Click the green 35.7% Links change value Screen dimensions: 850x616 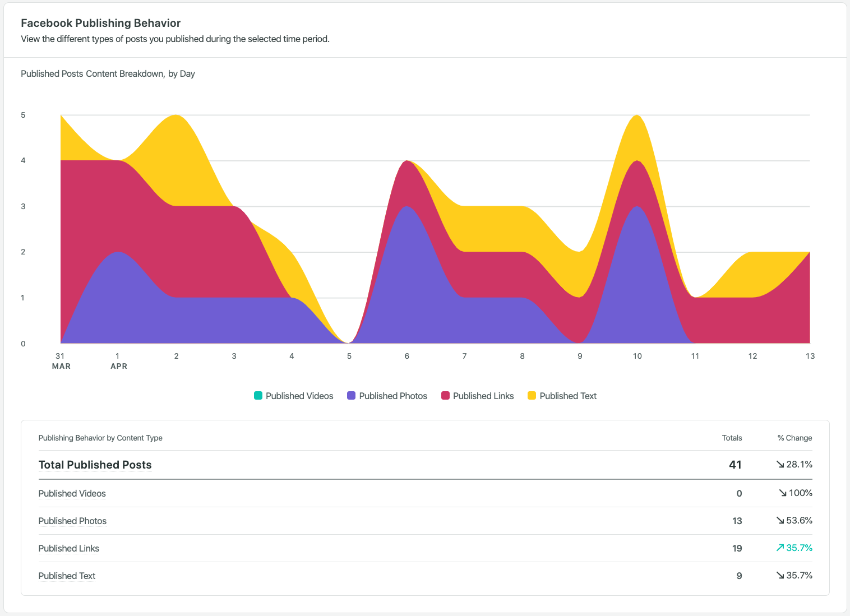pyautogui.click(x=800, y=548)
